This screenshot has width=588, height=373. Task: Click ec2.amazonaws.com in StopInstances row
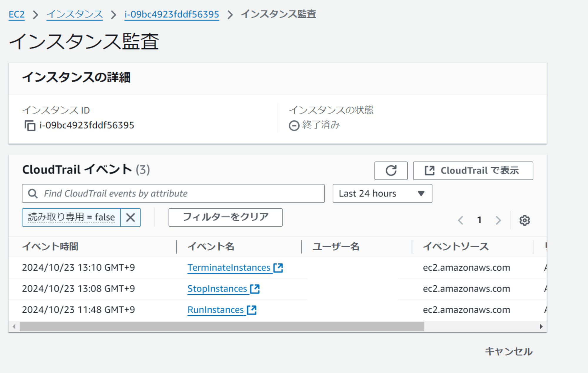(x=467, y=289)
